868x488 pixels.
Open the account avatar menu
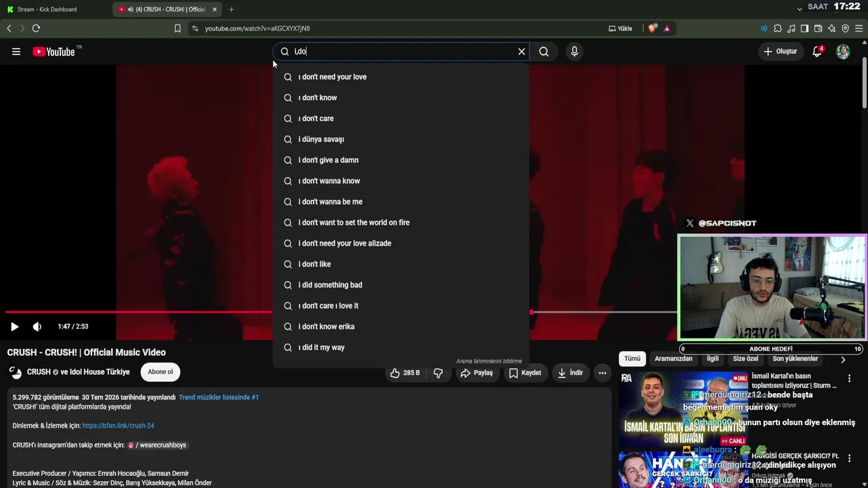(843, 52)
